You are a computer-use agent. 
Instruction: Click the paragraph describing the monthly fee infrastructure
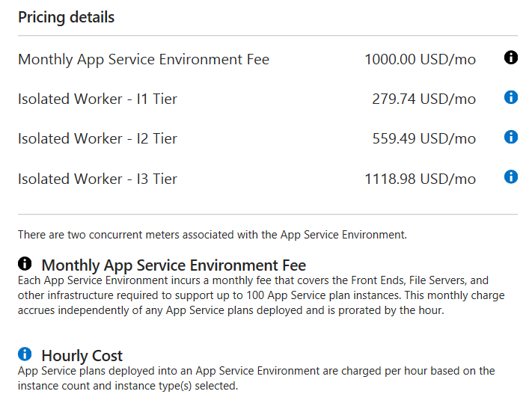tap(260, 295)
